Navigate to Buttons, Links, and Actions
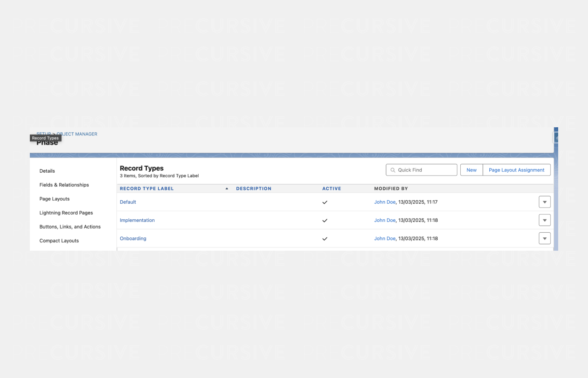The height and width of the screenshot is (378, 588). coord(70,227)
